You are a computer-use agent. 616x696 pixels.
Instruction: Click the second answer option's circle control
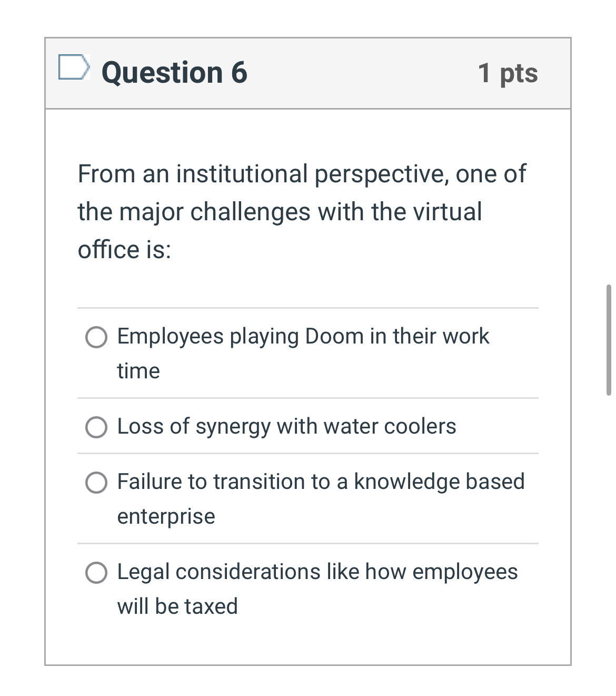pos(96,428)
